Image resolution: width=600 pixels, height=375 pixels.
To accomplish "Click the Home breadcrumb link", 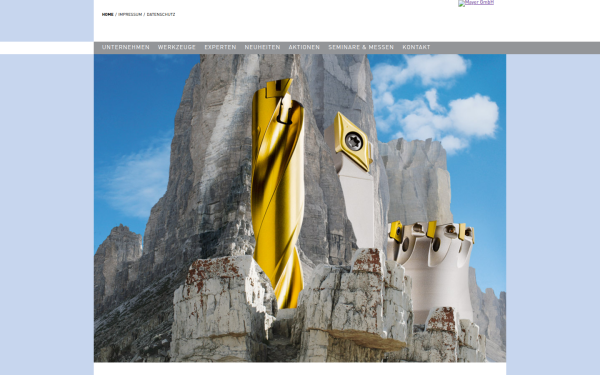I will pyautogui.click(x=108, y=15).
